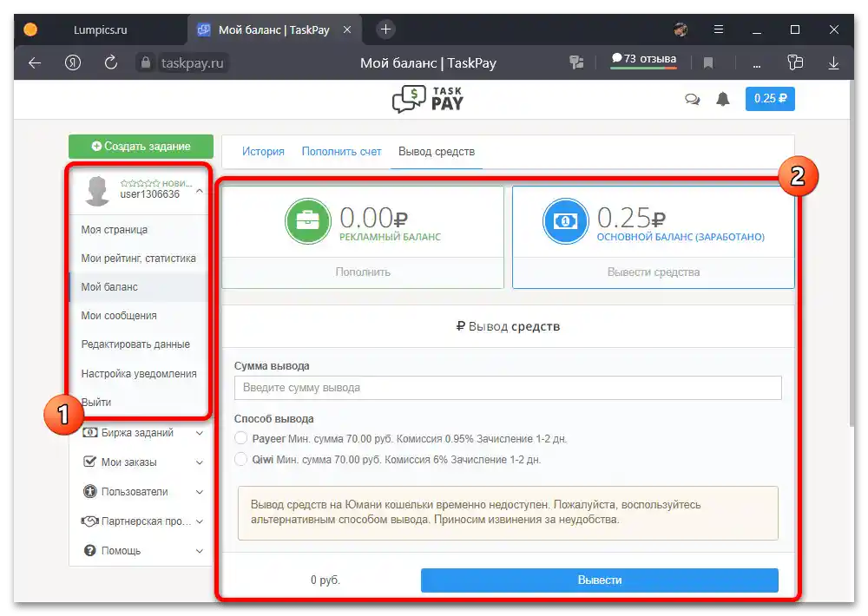Expand the Партнерская про… section chevron
Image resolution: width=868 pixels, height=616 pixels.
click(x=200, y=521)
